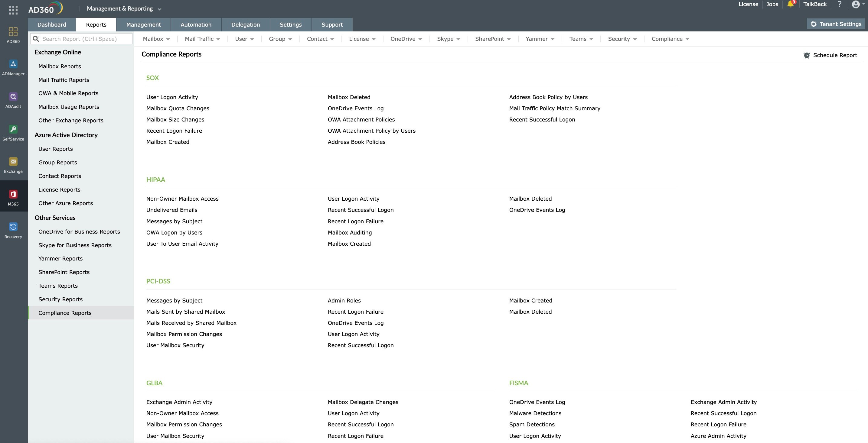Switch to the Automation tab

coord(196,25)
